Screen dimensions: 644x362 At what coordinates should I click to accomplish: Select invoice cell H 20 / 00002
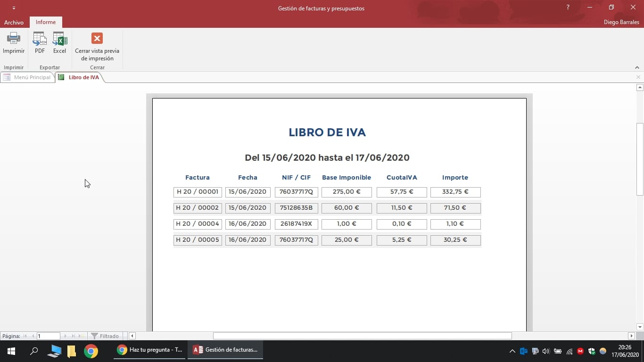coord(198,208)
